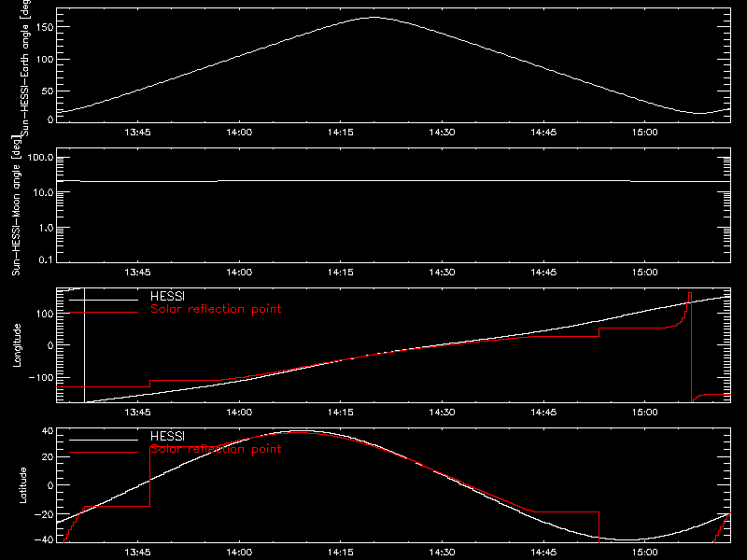The image size is (747, 560).
Task: Click 14:15 time label under Earth angle plot
Action: coord(341,133)
